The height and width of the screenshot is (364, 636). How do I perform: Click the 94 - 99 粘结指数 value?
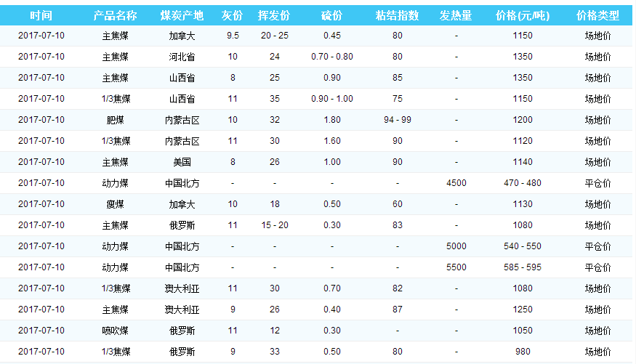pos(397,120)
